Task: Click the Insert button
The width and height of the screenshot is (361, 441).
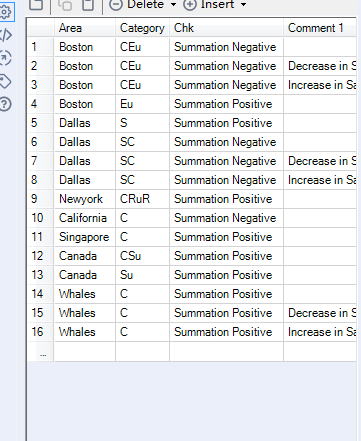Action: [x=209, y=5]
